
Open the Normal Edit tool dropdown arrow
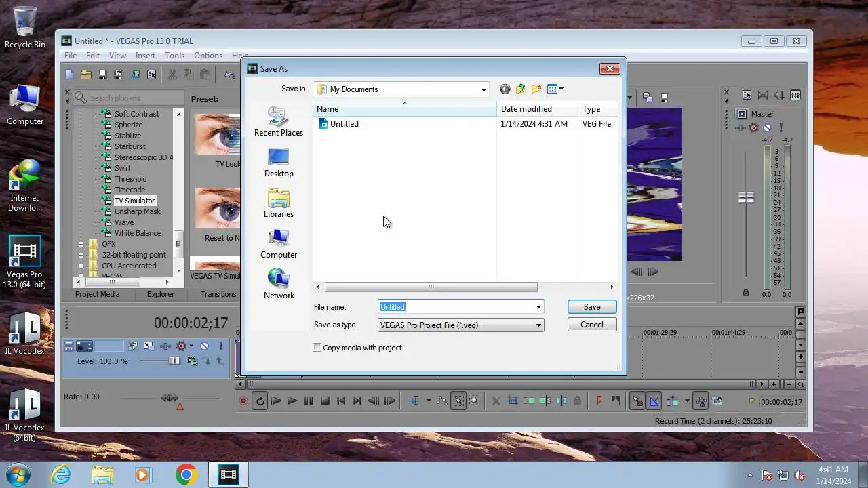pos(429,401)
